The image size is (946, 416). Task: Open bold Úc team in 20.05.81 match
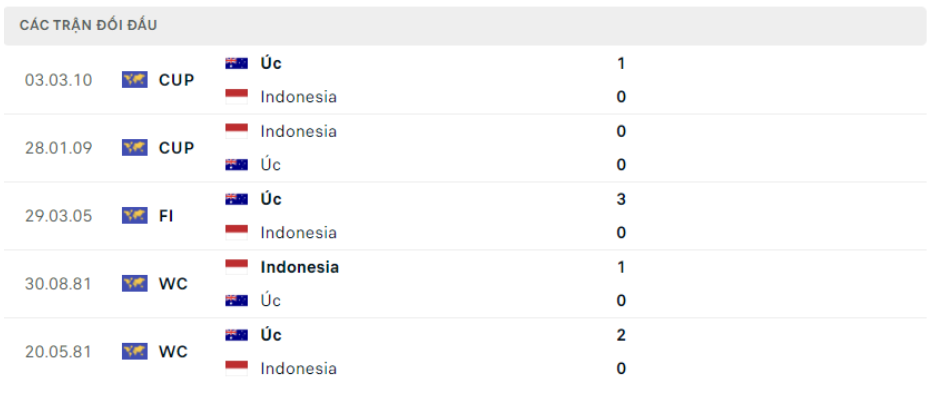(x=271, y=335)
